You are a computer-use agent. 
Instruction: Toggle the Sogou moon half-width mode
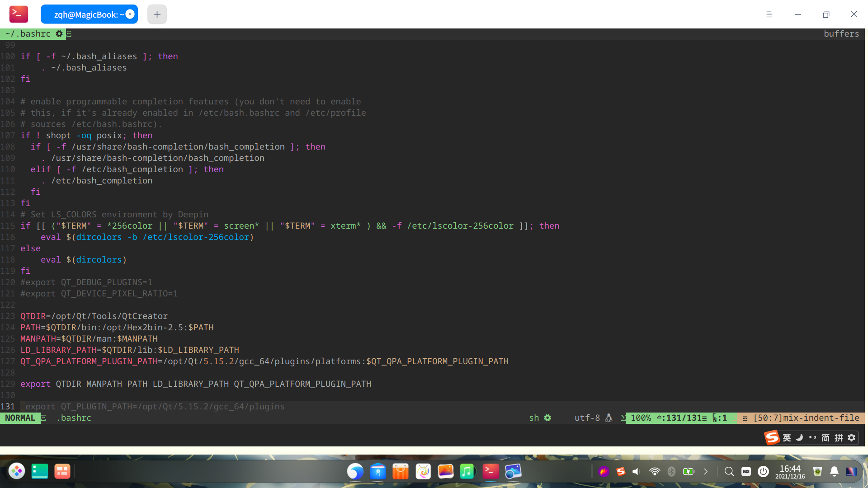(x=799, y=437)
